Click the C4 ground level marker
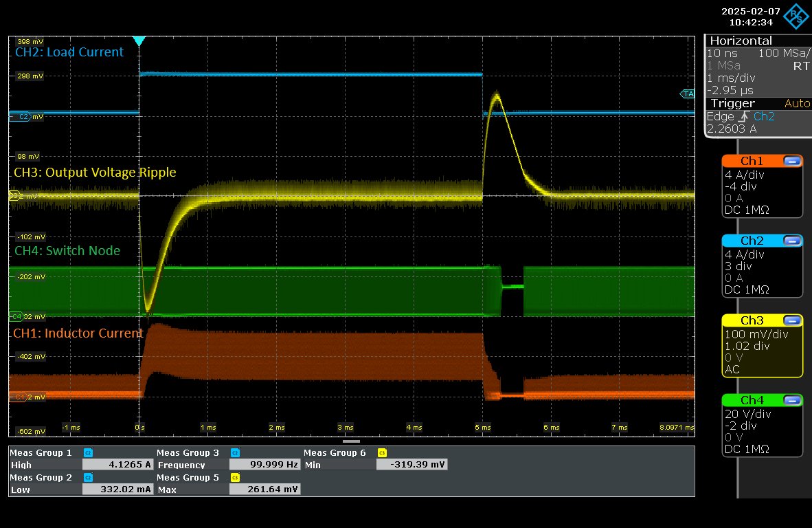This screenshot has width=812, height=528. [17, 317]
